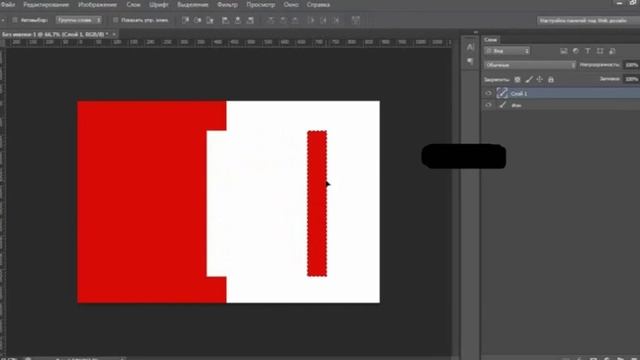Click the Слой 1 layer thumbnail

pyautogui.click(x=502, y=93)
